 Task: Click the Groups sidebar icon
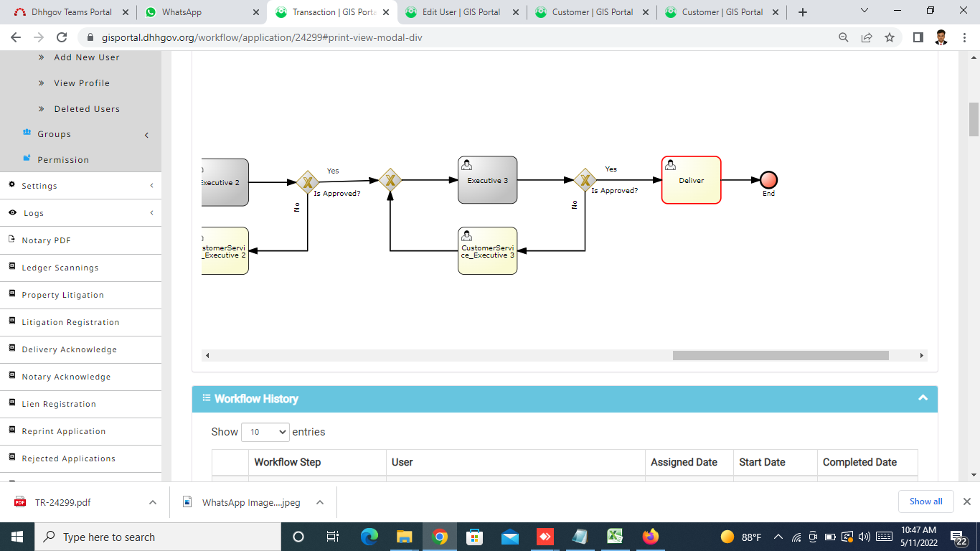(x=27, y=133)
